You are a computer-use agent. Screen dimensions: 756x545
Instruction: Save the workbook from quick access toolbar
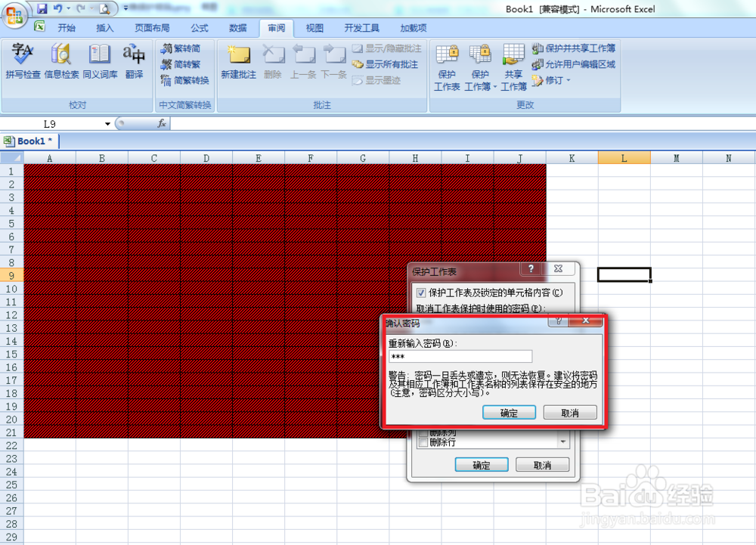[x=42, y=8]
